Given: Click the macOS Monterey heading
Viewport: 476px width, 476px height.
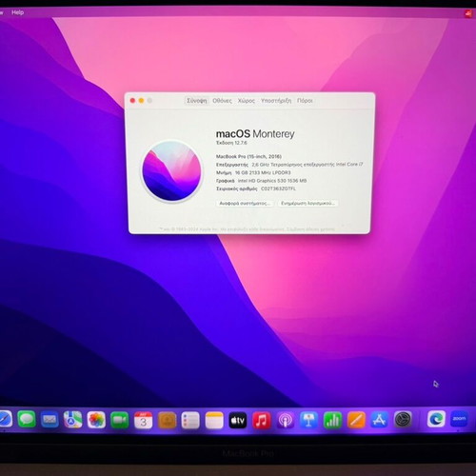Looking at the screenshot, I should pyautogui.click(x=255, y=134).
